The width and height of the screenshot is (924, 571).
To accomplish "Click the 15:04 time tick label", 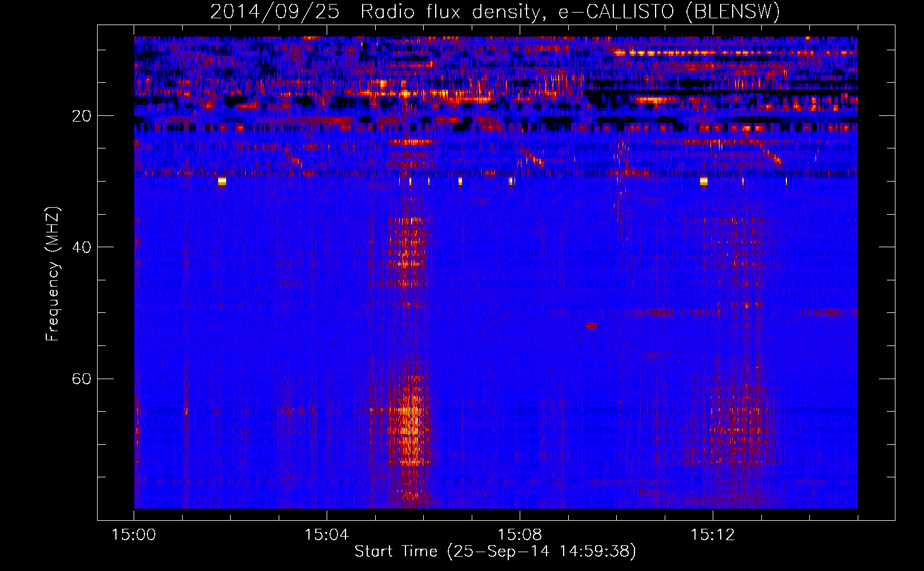I will pyautogui.click(x=327, y=535).
